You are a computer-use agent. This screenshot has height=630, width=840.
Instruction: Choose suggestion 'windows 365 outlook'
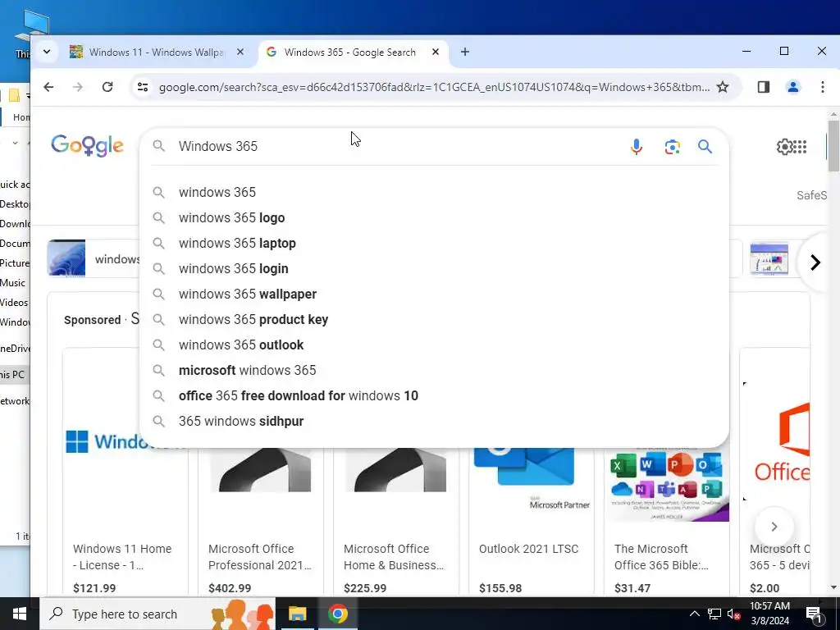pyautogui.click(x=434, y=345)
